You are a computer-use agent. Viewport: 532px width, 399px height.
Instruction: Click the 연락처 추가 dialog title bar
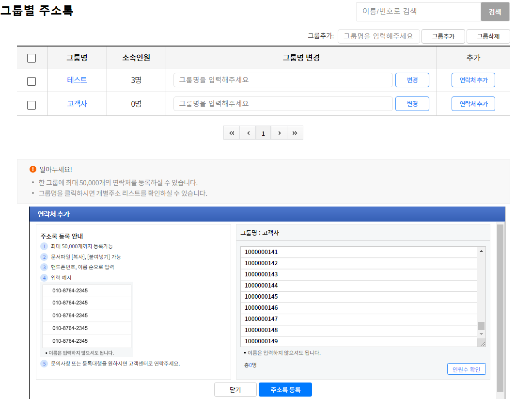click(x=267, y=214)
